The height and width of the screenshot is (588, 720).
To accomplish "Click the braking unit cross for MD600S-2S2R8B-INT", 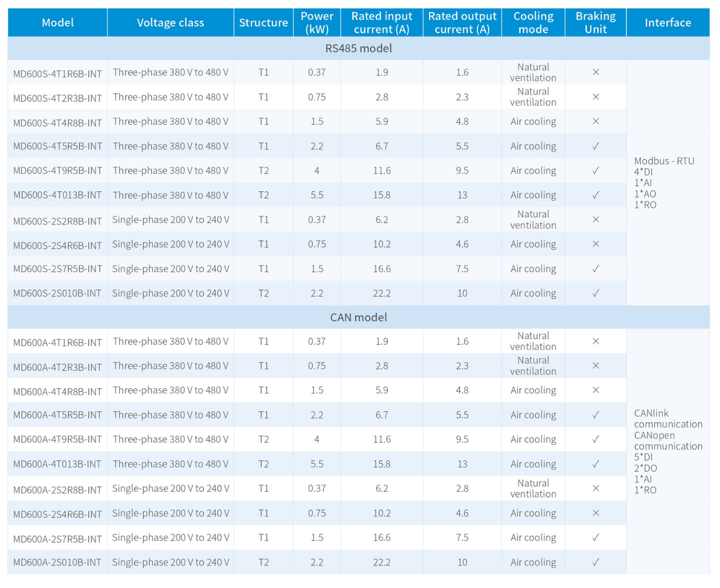I will point(595,219).
